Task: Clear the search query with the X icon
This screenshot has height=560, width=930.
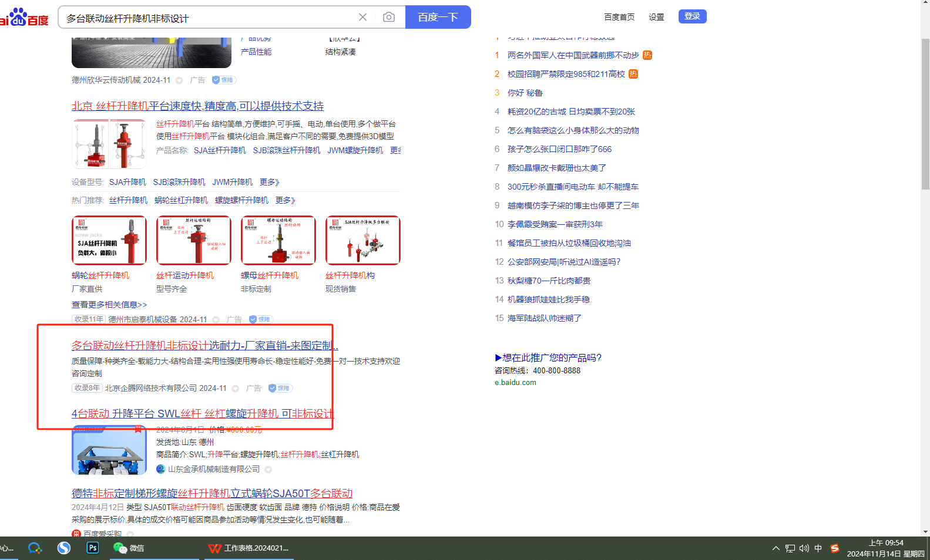Action: click(x=362, y=17)
